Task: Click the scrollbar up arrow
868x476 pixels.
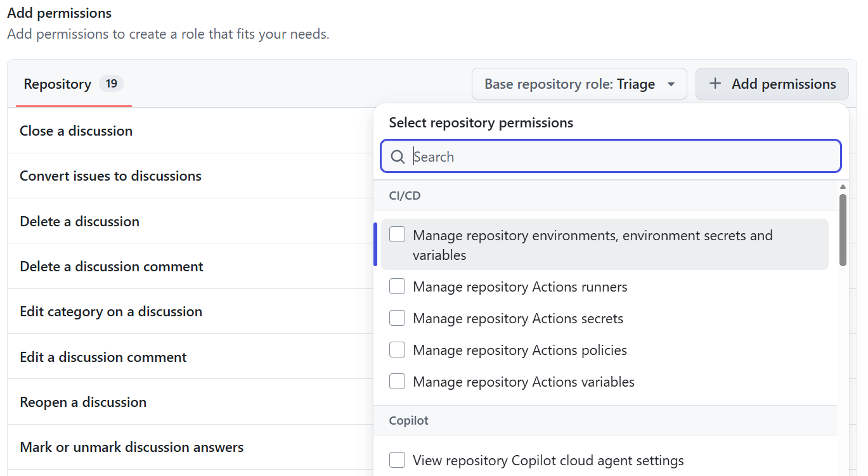Action: pyautogui.click(x=843, y=187)
